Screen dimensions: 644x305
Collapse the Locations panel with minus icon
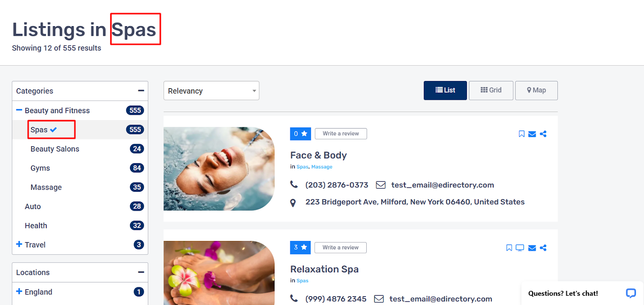tap(141, 272)
